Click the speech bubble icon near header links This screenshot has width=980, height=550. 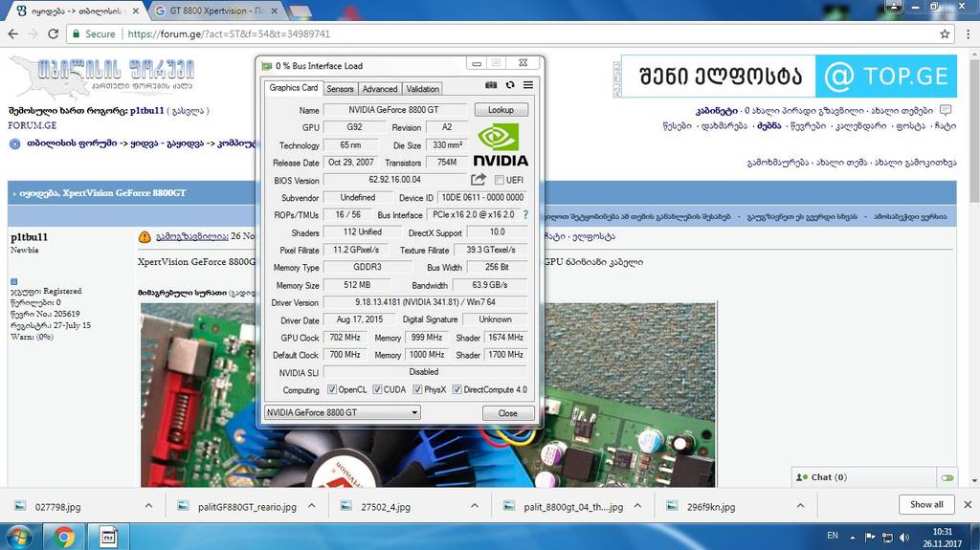(945, 111)
